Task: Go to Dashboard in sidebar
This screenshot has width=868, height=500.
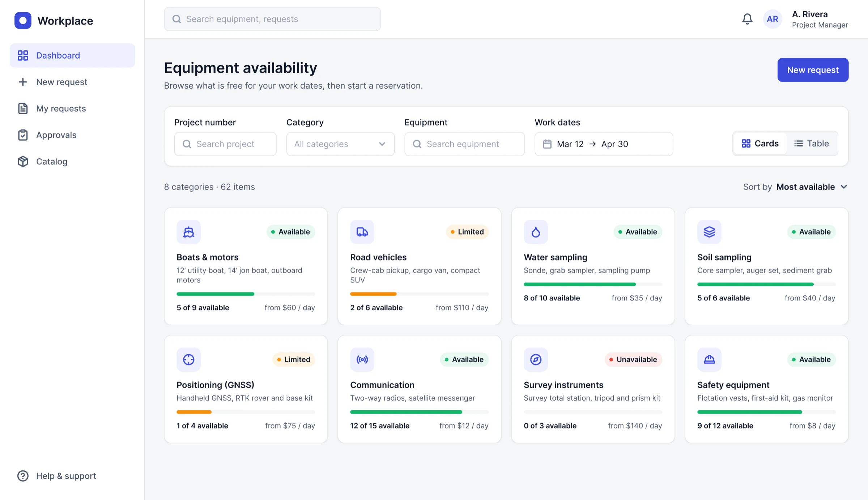Action: pos(72,55)
